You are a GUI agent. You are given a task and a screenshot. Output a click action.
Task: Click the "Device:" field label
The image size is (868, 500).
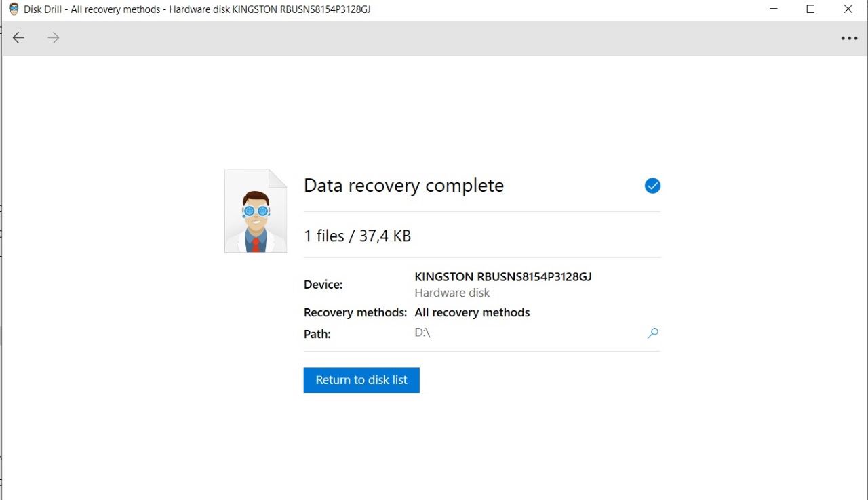pyautogui.click(x=323, y=285)
